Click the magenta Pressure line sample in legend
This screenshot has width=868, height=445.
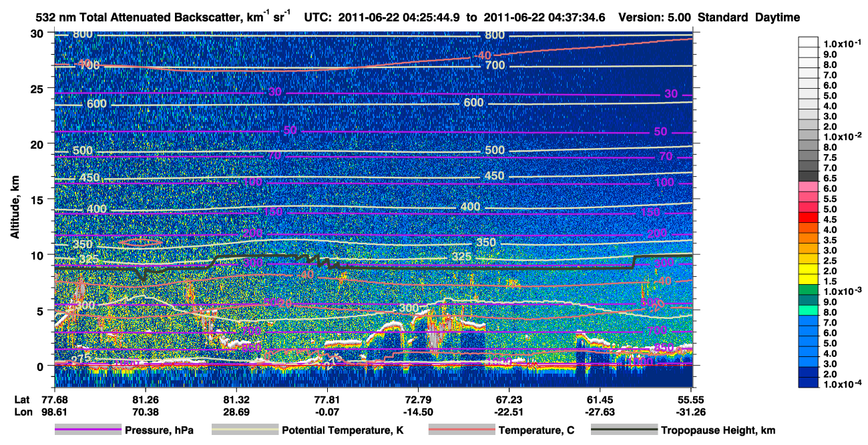[87, 430]
